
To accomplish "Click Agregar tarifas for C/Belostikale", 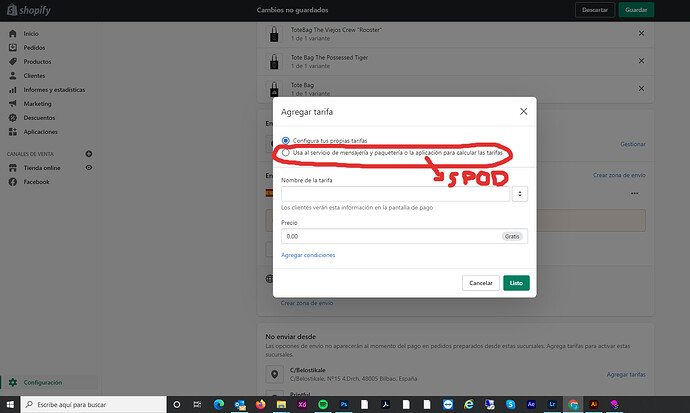I will (626, 374).
